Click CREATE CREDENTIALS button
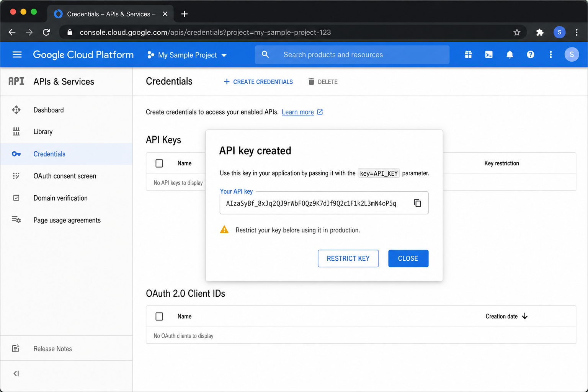The image size is (588, 392). [x=258, y=82]
